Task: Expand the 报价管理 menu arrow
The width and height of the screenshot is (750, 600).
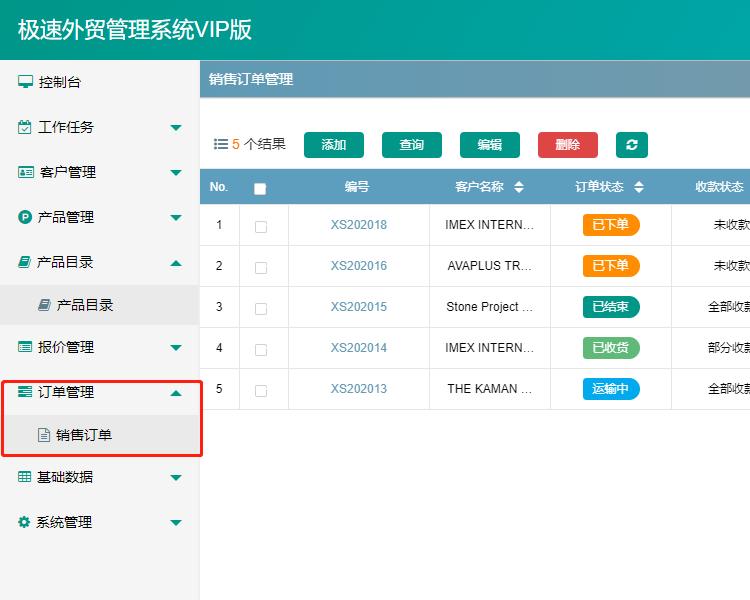Action: point(176,348)
